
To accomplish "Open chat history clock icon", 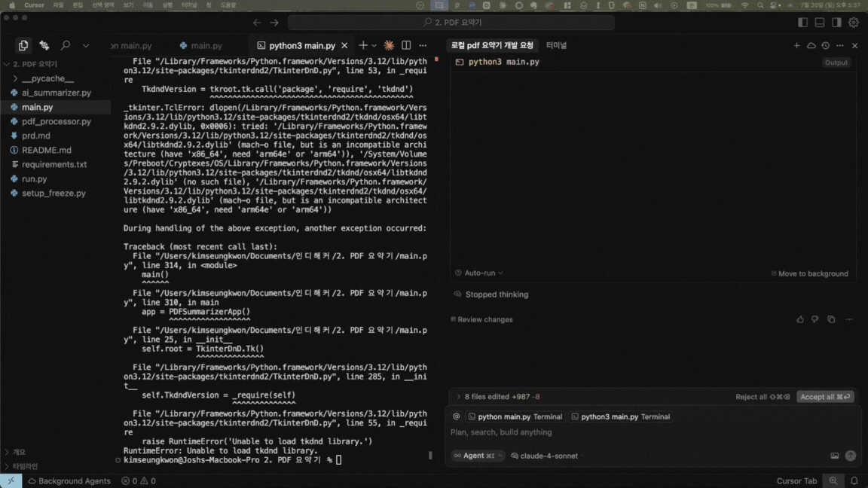I will coord(825,45).
